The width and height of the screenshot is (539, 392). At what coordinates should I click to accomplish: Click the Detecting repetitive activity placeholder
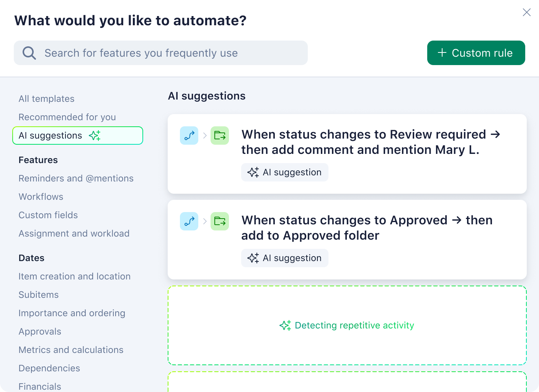click(347, 325)
